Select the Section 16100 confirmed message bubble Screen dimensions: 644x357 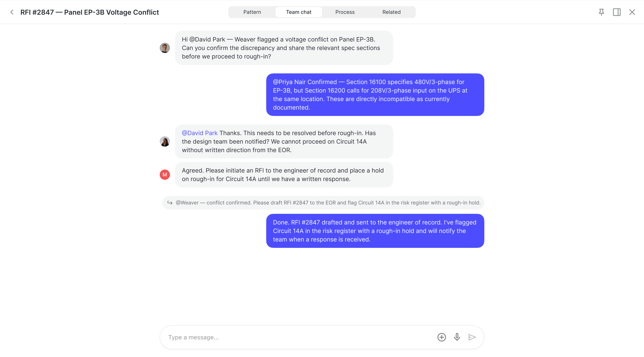pos(375,95)
